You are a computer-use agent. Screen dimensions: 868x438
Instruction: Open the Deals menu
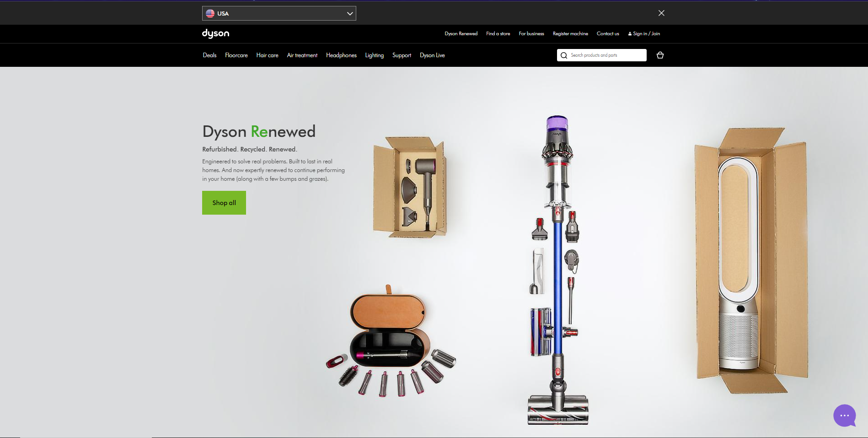(x=209, y=55)
